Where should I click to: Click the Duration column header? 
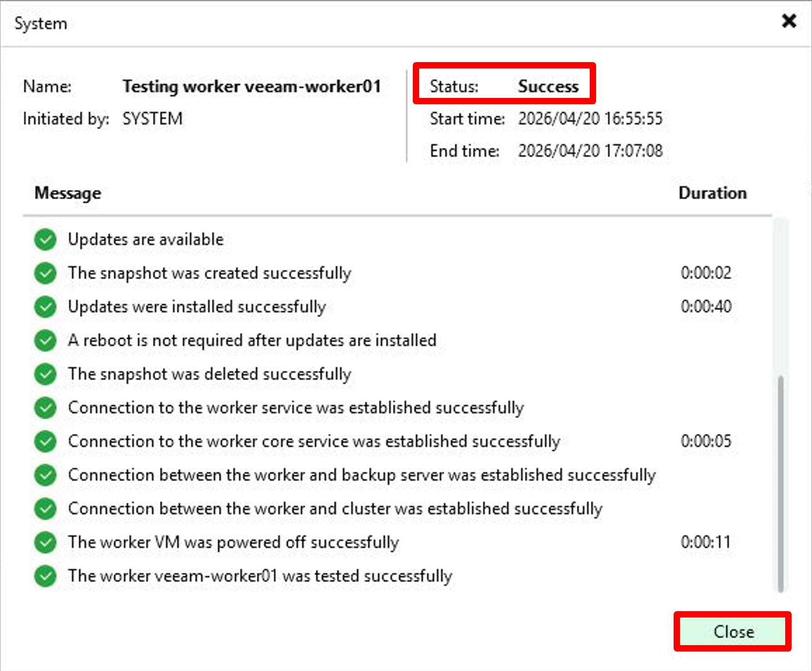pyautogui.click(x=713, y=193)
